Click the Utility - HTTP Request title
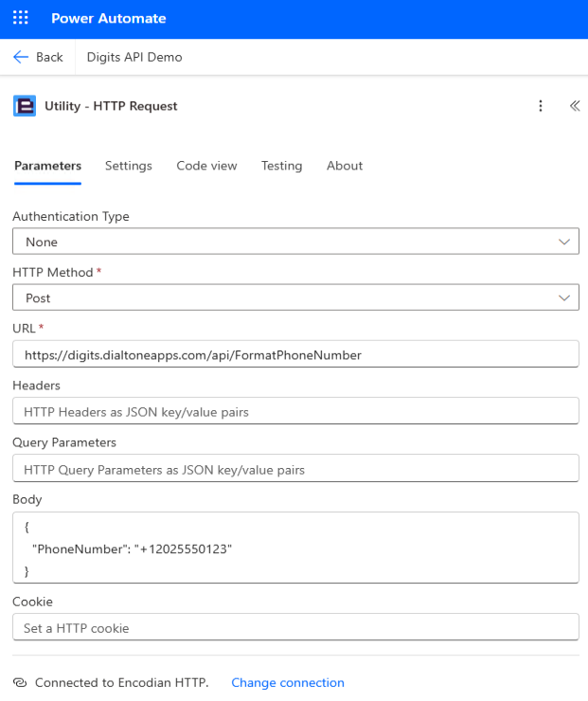Image resolution: width=588 pixels, height=701 pixels. (111, 106)
